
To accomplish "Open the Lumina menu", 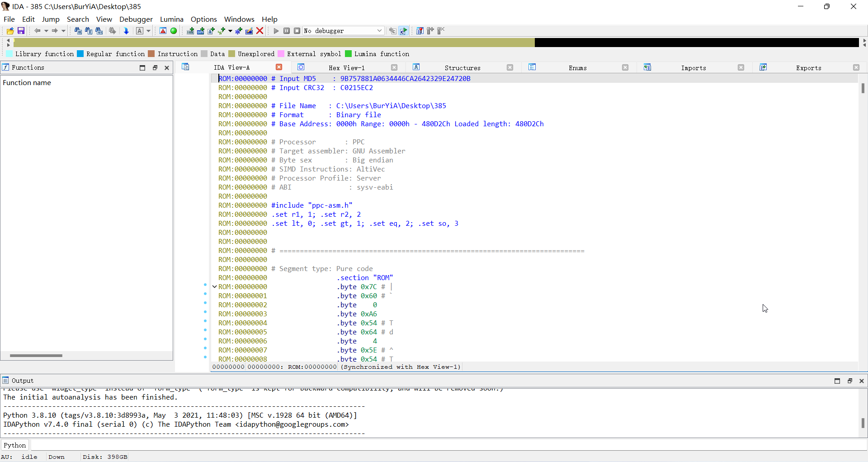I will pos(171,19).
